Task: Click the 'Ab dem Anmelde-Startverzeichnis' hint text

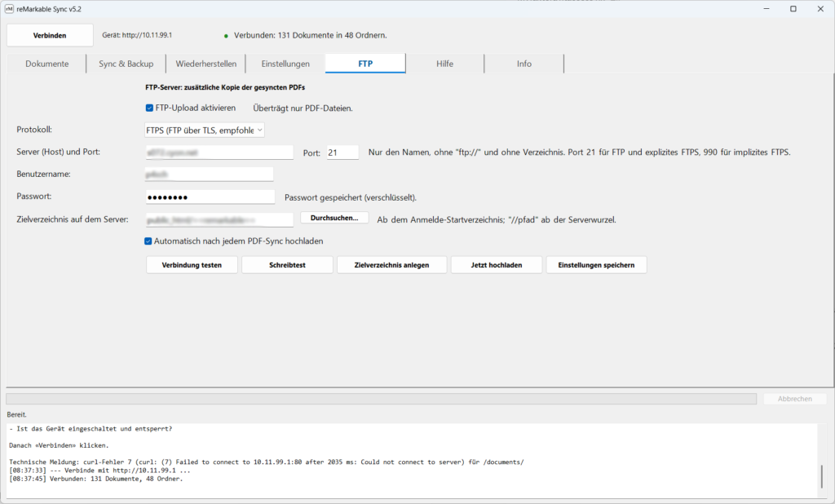Action: click(497, 219)
